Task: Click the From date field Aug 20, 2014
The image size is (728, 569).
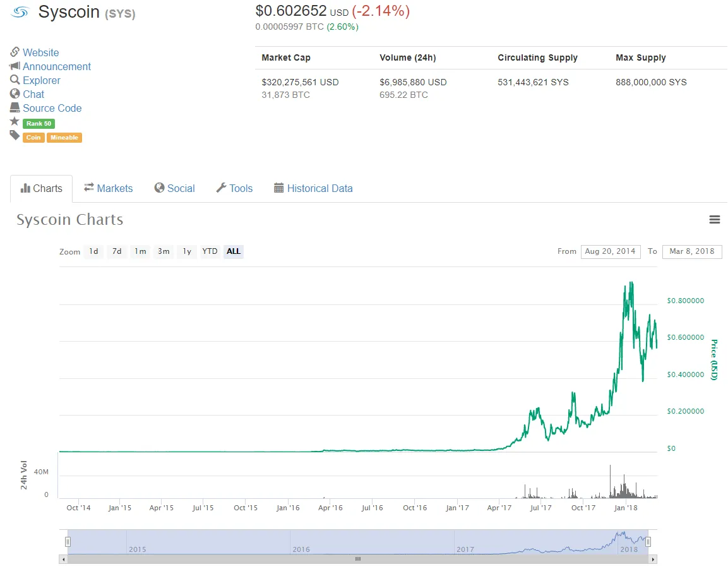Action: coord(611,251)
